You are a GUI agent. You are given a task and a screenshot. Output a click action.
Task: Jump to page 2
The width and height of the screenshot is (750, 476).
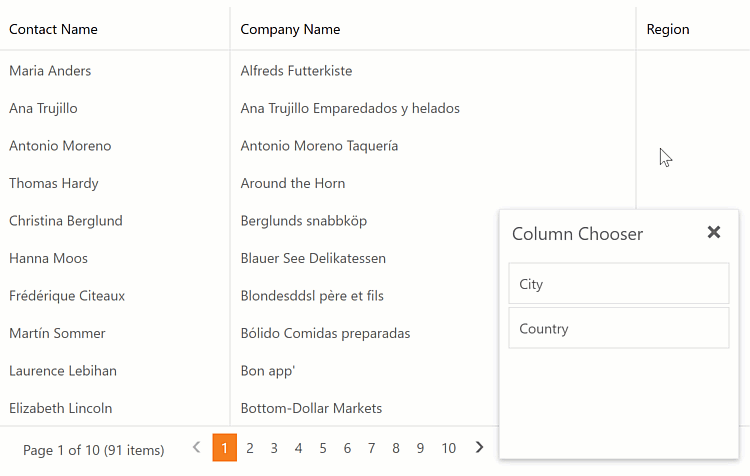point(250,449)
